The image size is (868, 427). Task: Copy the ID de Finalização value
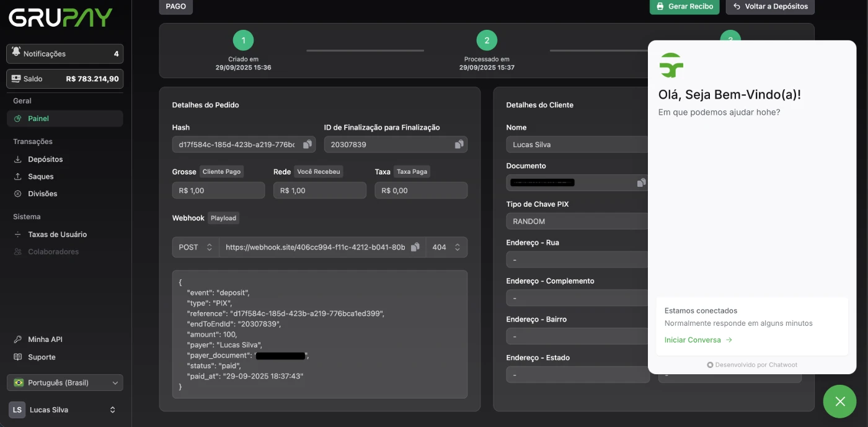coord(459,145)
